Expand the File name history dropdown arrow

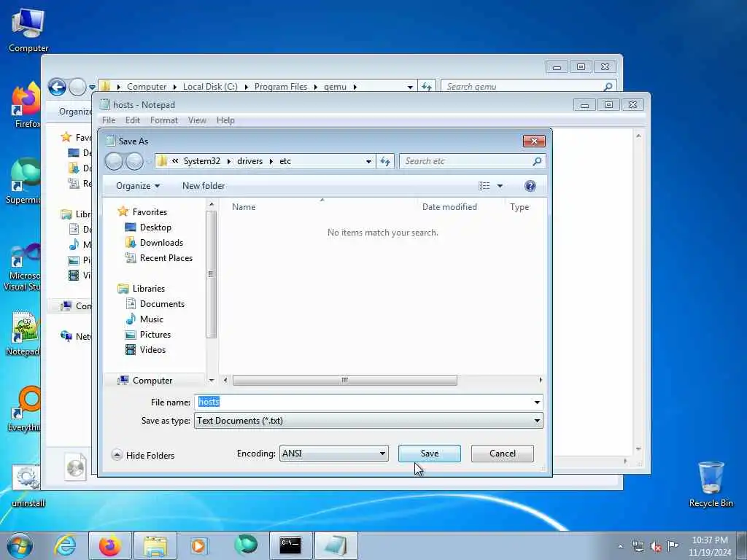(x=537, y=402)
